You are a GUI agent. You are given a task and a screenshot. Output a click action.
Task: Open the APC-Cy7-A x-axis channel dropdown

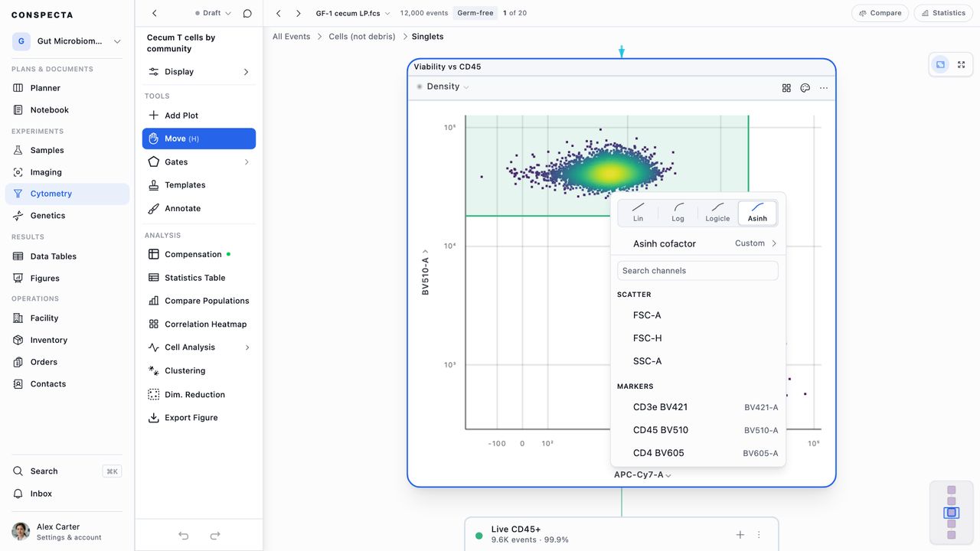(643, 475)
